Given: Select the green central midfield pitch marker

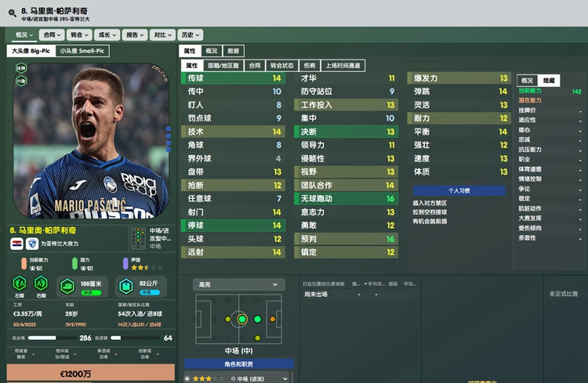Looking at the screenshot, I should [x=242, y=320].
